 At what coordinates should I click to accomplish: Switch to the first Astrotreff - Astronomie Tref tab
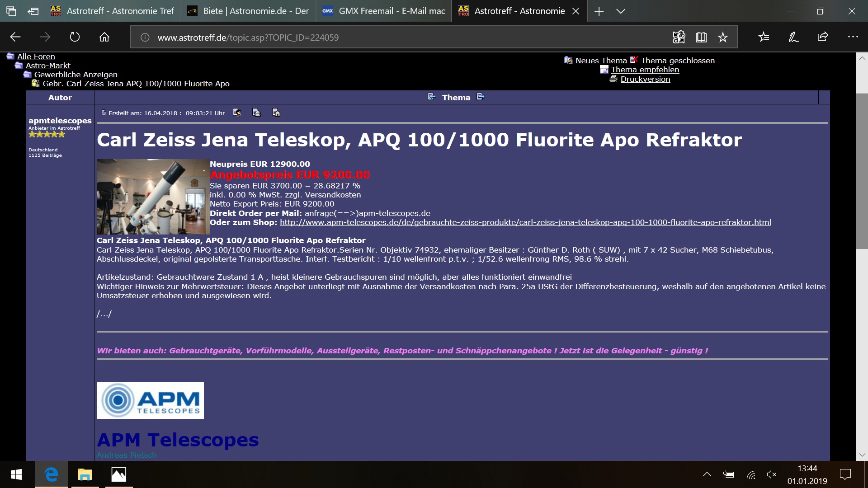112,11
